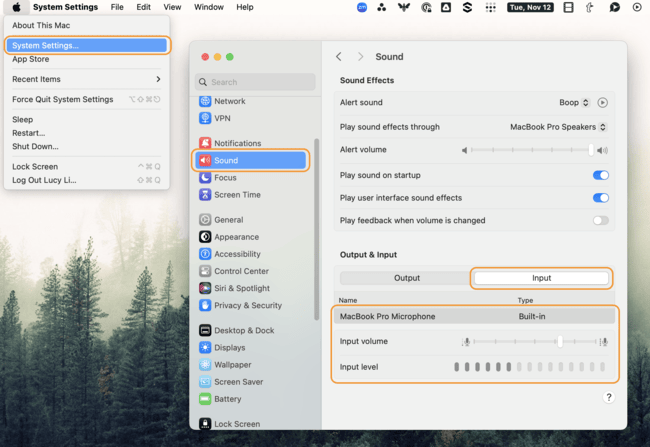Click the help question mark button
Viewport: 650px width, 447px height.
point(608,397)
